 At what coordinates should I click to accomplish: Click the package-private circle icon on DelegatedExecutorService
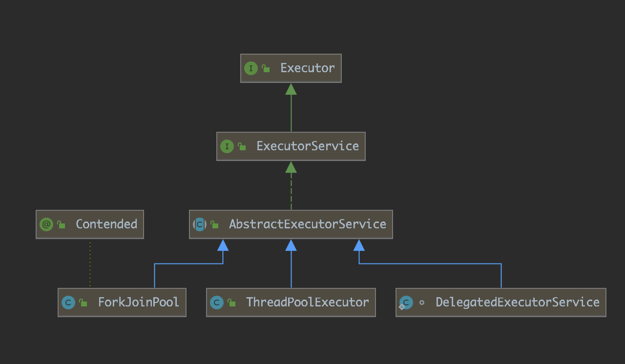click(x=422, y=303)
